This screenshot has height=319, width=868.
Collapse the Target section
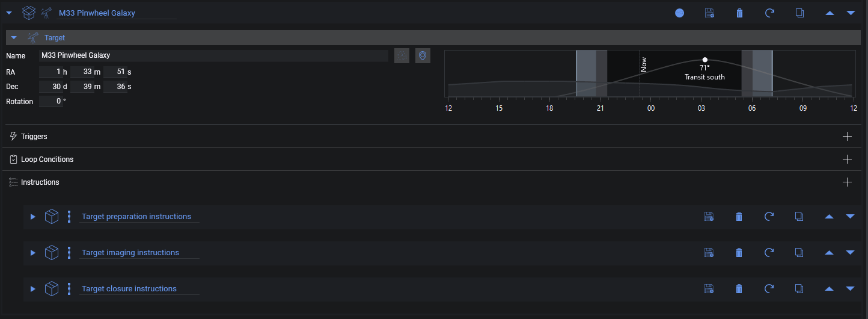click(14, 37)
